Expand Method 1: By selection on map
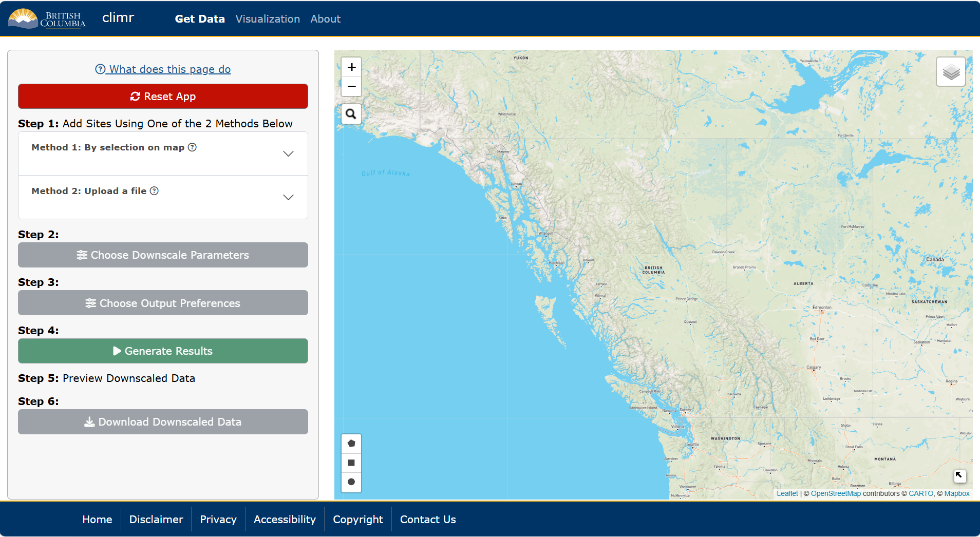Viewport: 980px width, 537px height. pyautogui.click(x=288, y=154)
